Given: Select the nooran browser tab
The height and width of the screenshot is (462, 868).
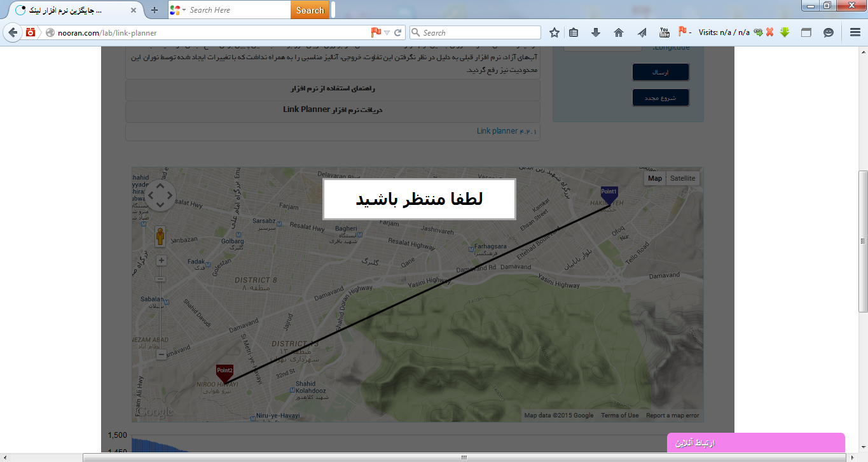Looking at the screenshot, I should [x=76, y=10].
